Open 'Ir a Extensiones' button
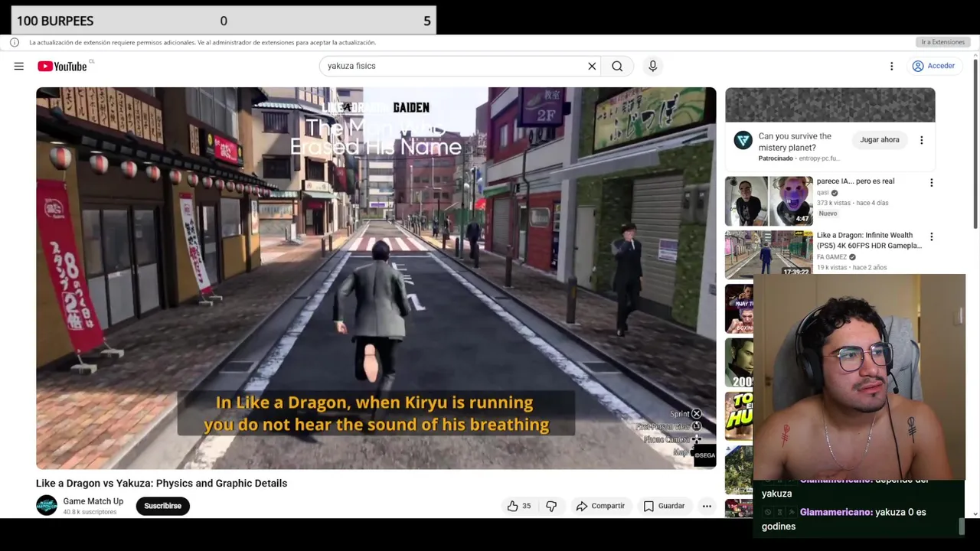 click(x=942, y=42)
